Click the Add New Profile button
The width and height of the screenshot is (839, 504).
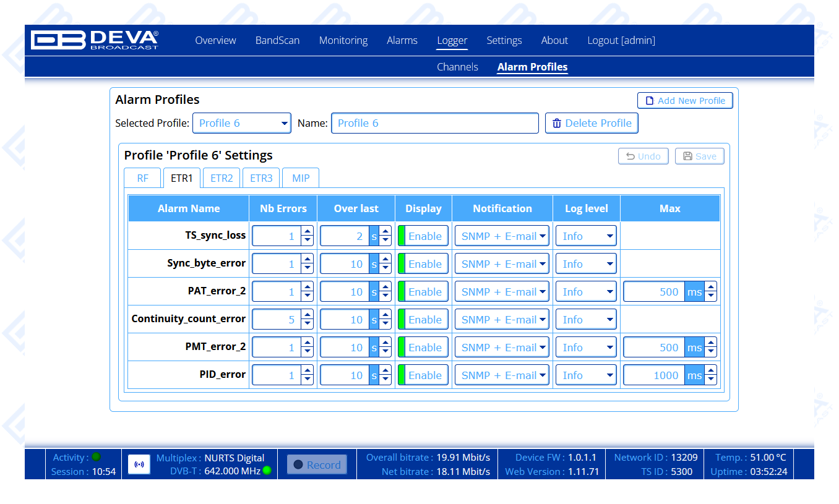coord(685,101)
